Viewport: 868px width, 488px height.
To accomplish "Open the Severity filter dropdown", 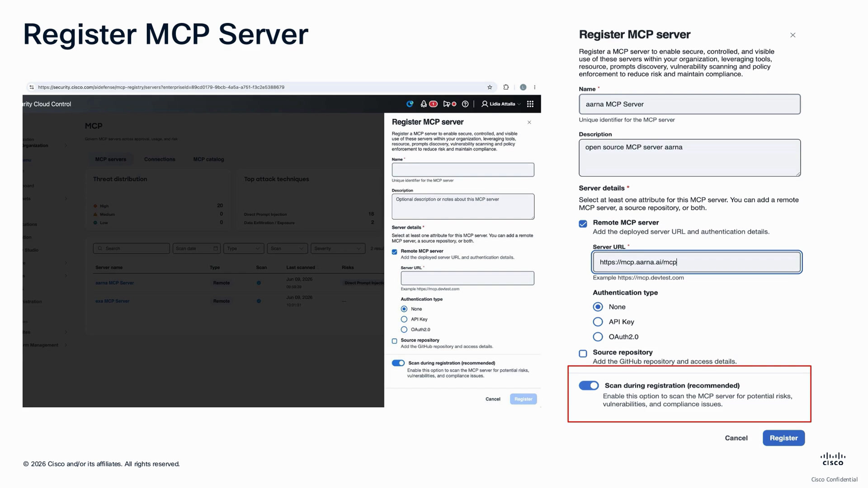I will [x=338, y=249].
